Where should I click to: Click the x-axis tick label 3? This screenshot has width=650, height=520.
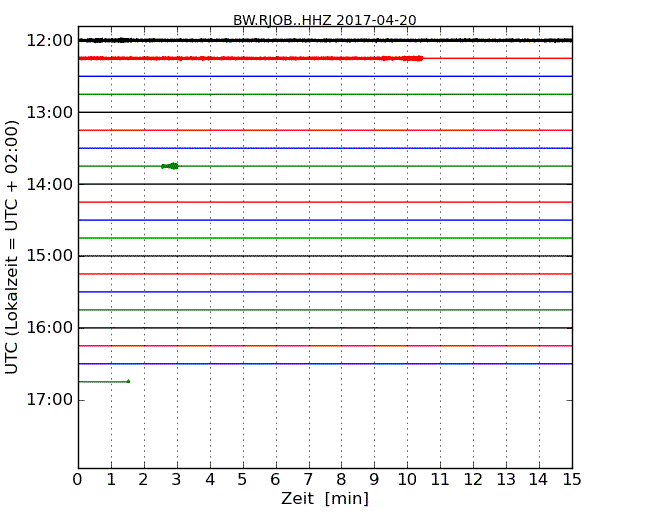pyautogui.click(x=177, y=480)
